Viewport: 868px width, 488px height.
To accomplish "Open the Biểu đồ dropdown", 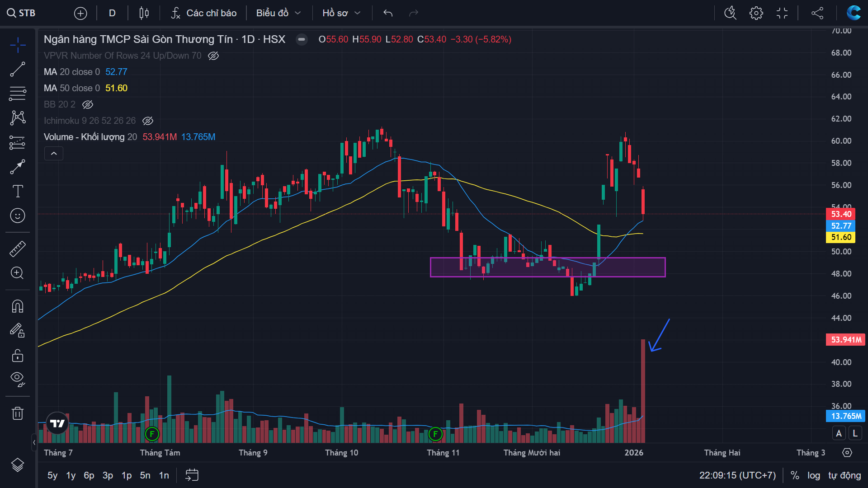I will (x=278, y=13).
